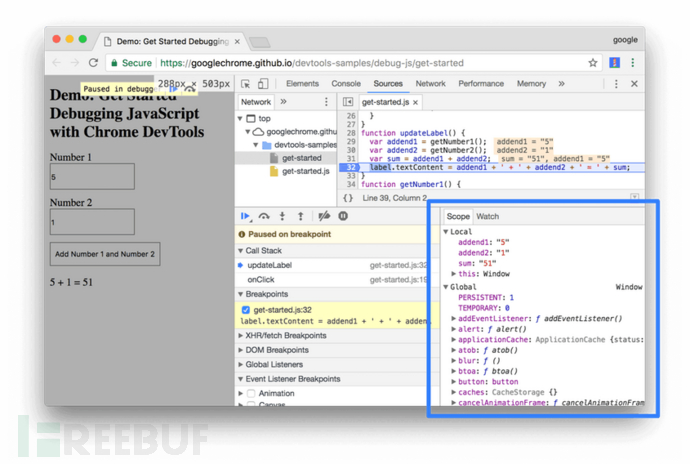690x464 pixels.
Task: Click Step into next function call
Action: [x=282, y=216]
